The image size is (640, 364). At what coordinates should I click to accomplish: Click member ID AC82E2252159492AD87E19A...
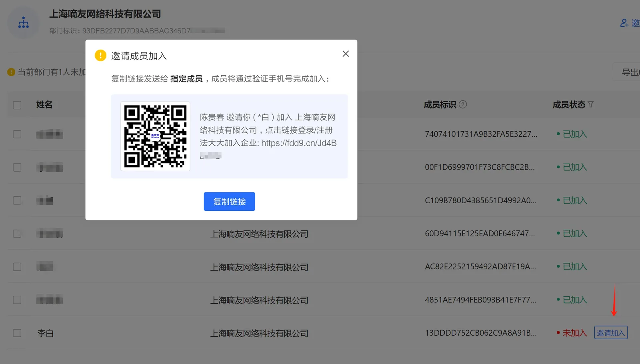click(x=480, y=267)
